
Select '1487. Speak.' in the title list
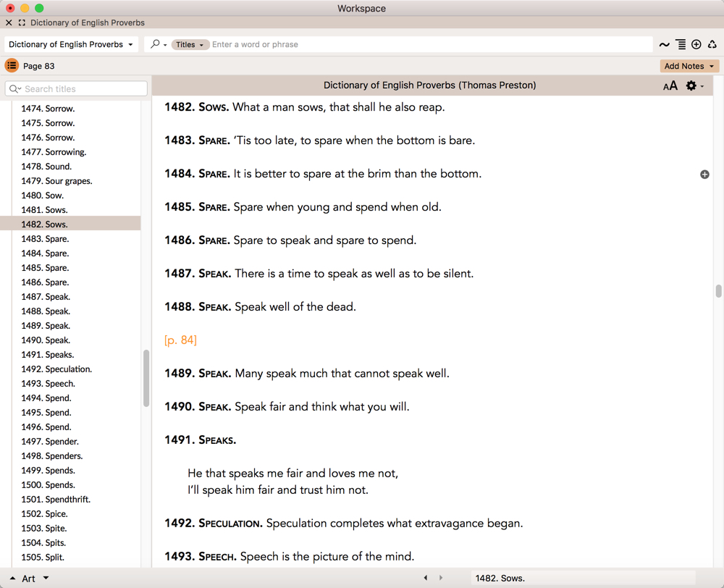click(x=46, y=297)
